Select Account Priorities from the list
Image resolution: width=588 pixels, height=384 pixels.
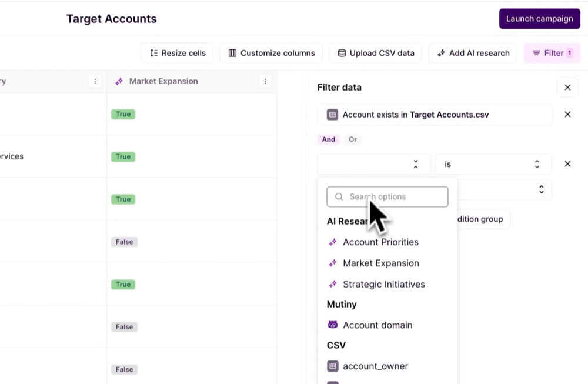tap(380, 242)
